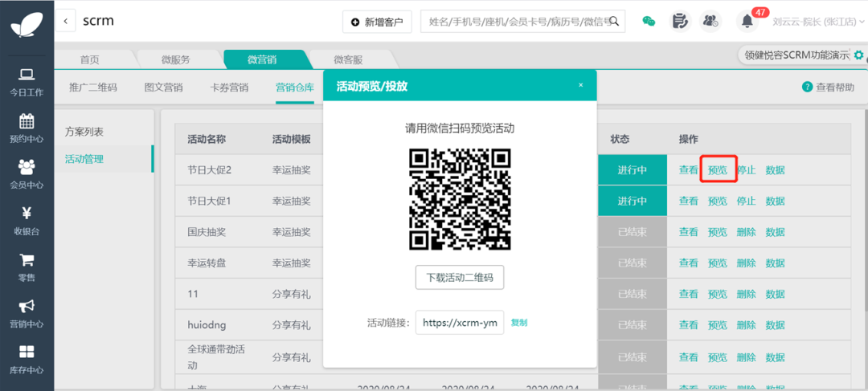Click 查看 for huiodng
868x391 pixels.
click(x=689, y=324)
